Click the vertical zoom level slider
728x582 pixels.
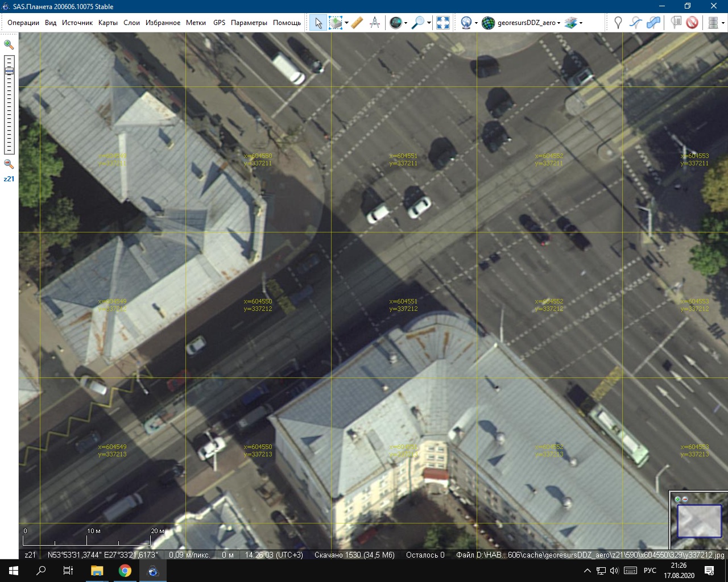(x=9, y=105)
